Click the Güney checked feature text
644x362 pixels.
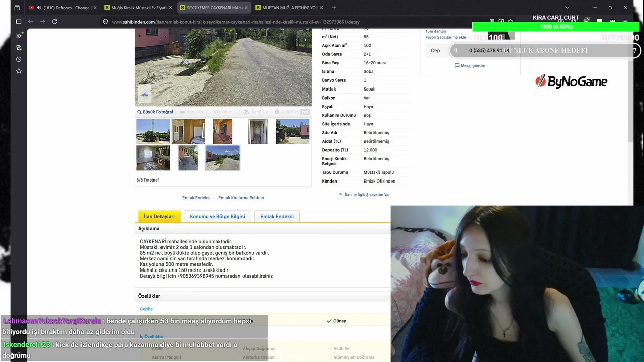pos(340,321)
